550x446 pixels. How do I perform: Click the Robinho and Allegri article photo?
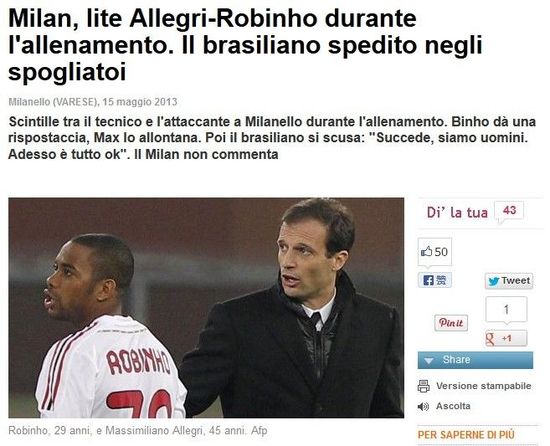[206, 308]
